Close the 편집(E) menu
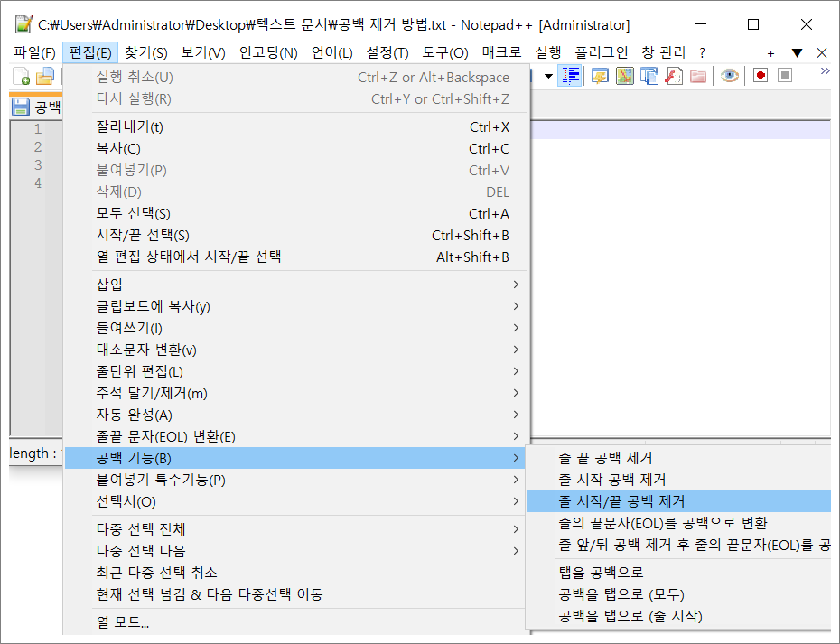 coord(90,52)
